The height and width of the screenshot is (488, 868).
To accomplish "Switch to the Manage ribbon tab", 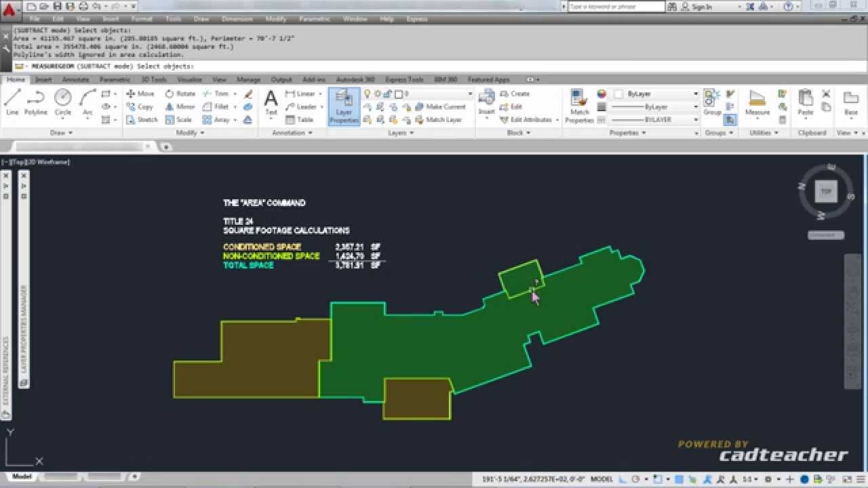I will coord(248,79).
